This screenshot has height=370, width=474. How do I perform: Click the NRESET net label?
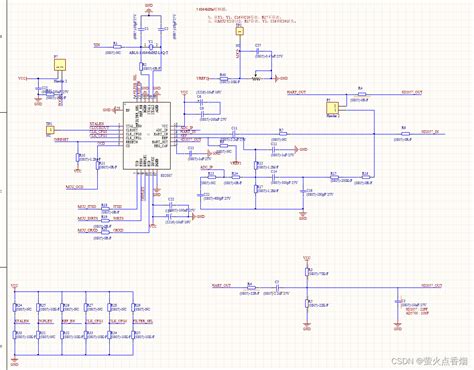[61, 140]
